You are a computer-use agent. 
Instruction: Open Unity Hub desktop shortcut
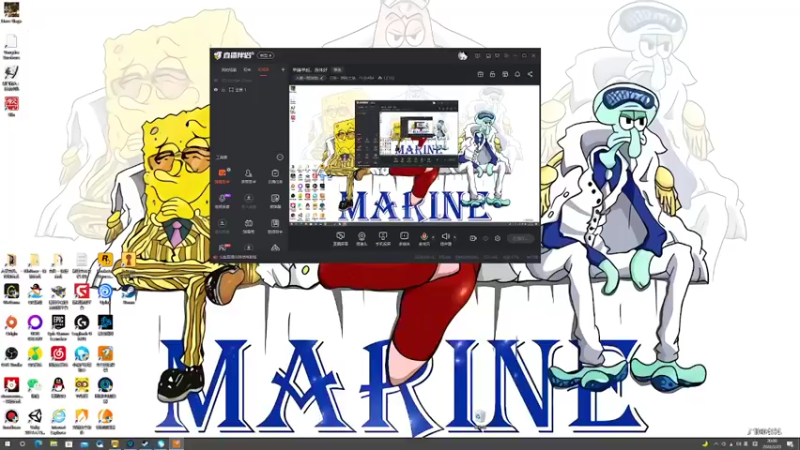35,421
